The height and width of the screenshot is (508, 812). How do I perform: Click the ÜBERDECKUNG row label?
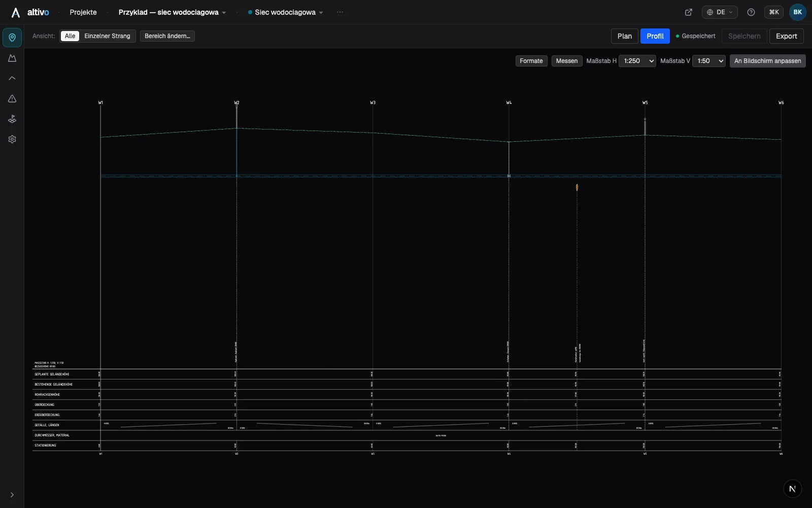(x=44, y=405)
